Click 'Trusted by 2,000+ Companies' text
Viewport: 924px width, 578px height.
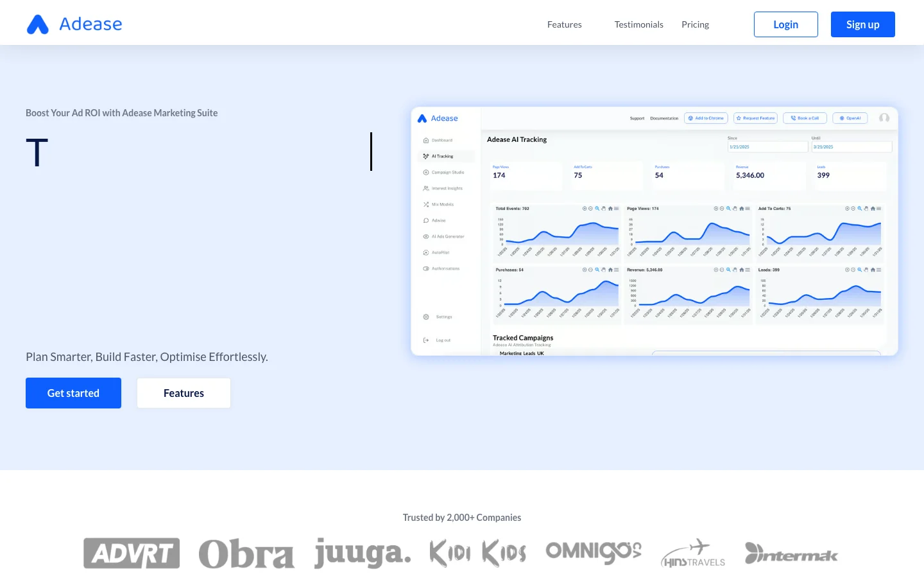tap(462, 518)
